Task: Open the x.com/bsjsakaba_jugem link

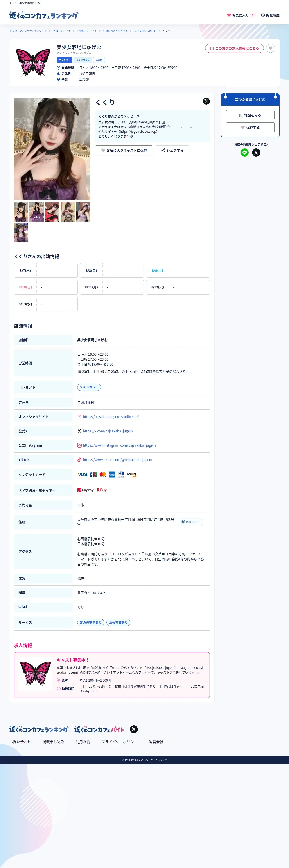Action: pyautogui.click(x=108, y=431)
